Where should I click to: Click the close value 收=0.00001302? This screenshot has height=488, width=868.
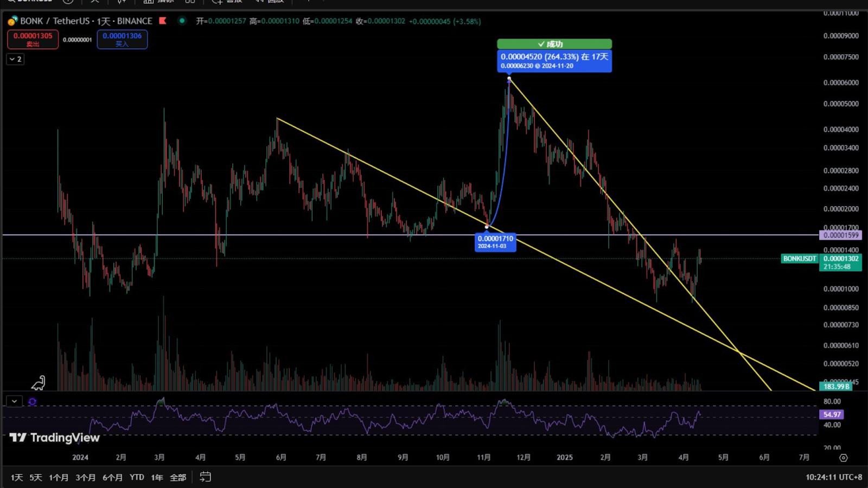click(x=380, y=21)
